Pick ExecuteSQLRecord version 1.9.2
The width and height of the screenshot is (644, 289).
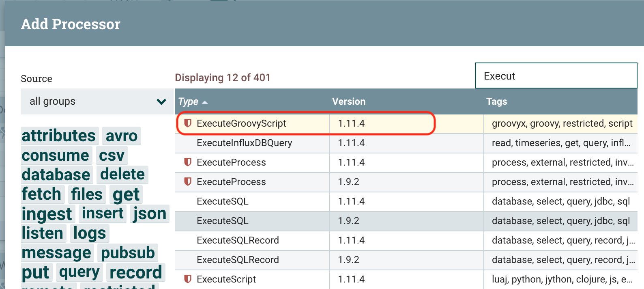tap(238, 260)
